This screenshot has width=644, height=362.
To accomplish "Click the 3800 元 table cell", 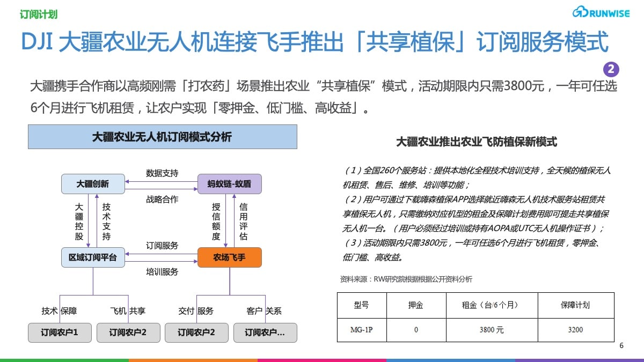I will 491,330.
